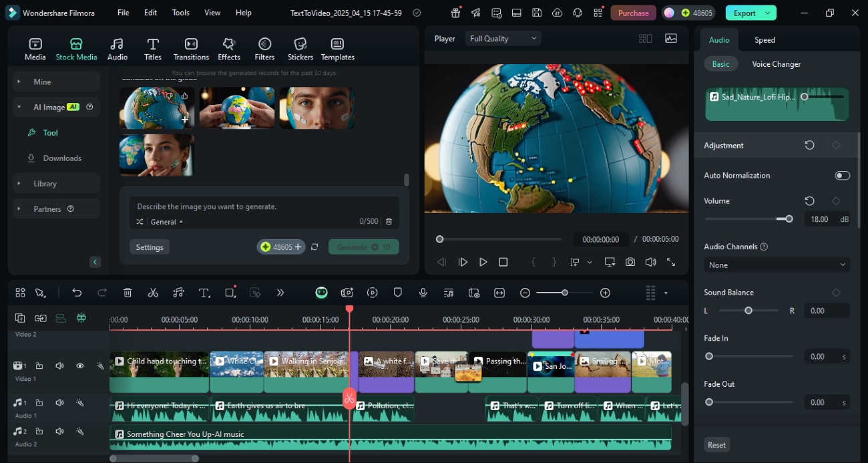Open the Media tab
The image size is (868, 463).
35,49
